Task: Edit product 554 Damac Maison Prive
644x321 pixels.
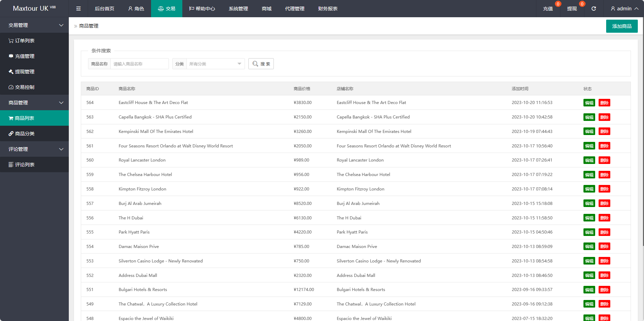Action: (x=589, y=247)
